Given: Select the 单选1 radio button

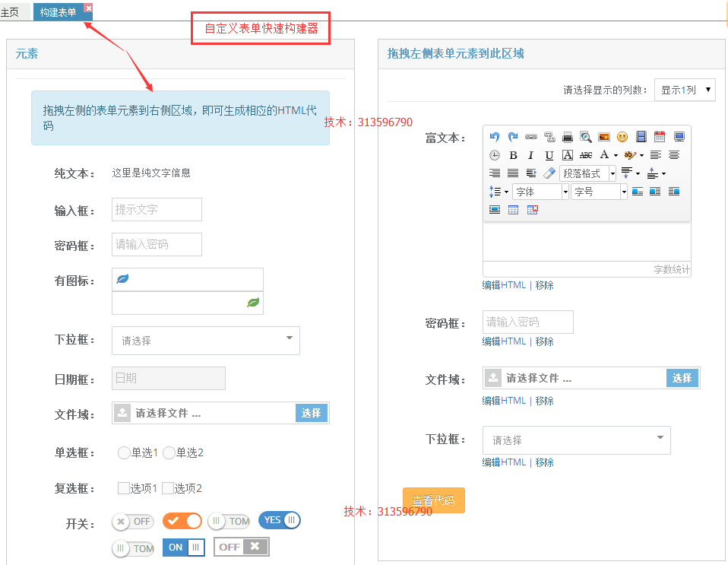Looking at the screenshot, I should (x=124, y=452).
